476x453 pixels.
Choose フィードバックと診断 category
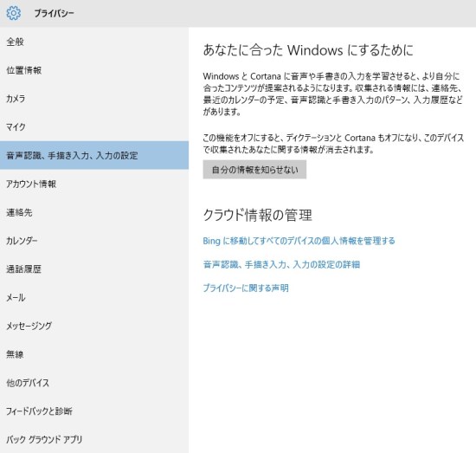click(94, 411)
